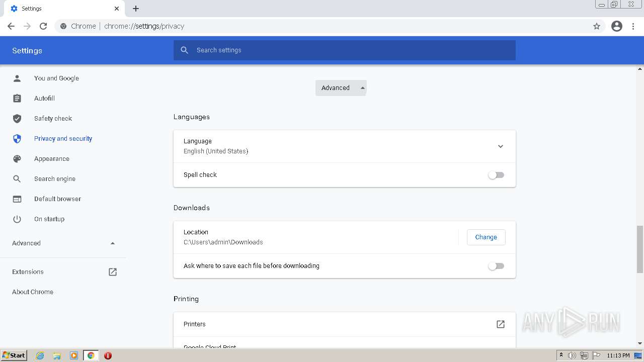The height and width of the screenshot is (362, 644).
Task: Launch Internet Explorer from the taskbar
Action: [x=40, y=355]
